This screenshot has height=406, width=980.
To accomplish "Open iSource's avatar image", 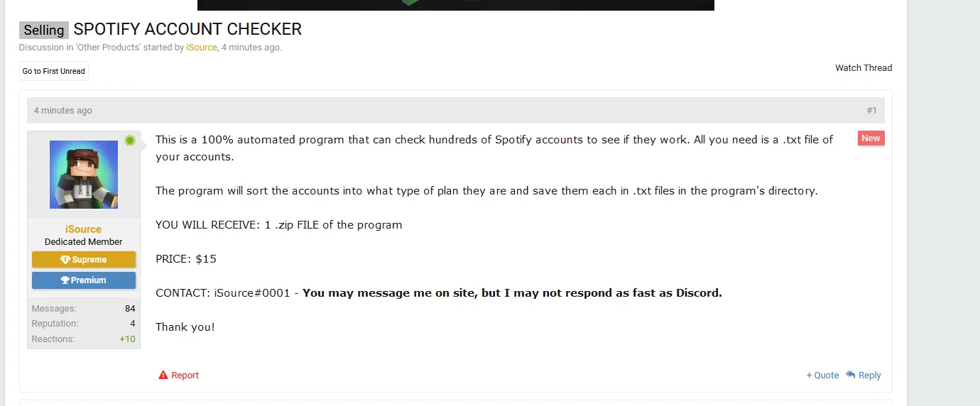I will click(84, 175).
